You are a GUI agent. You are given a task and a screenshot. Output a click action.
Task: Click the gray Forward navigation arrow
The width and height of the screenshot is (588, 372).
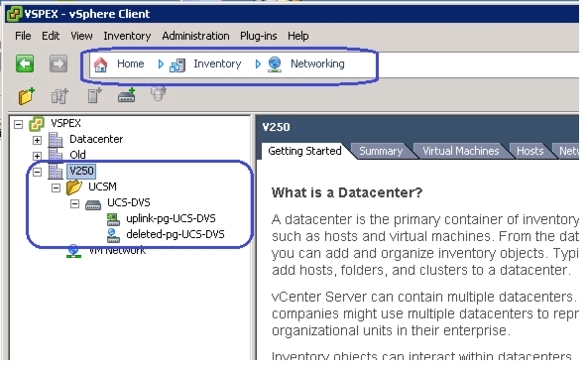tap(59, 63)
